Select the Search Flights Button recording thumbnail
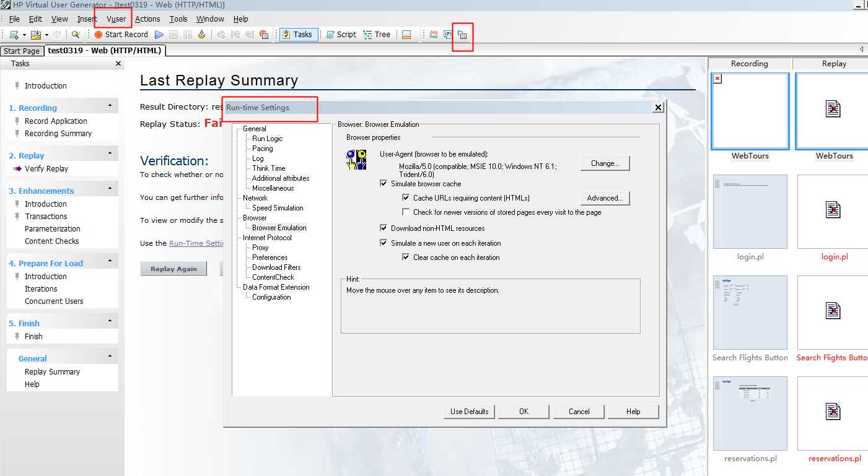Image resolution: width=868 pixels, height=476 pixels. coord(750,313)
